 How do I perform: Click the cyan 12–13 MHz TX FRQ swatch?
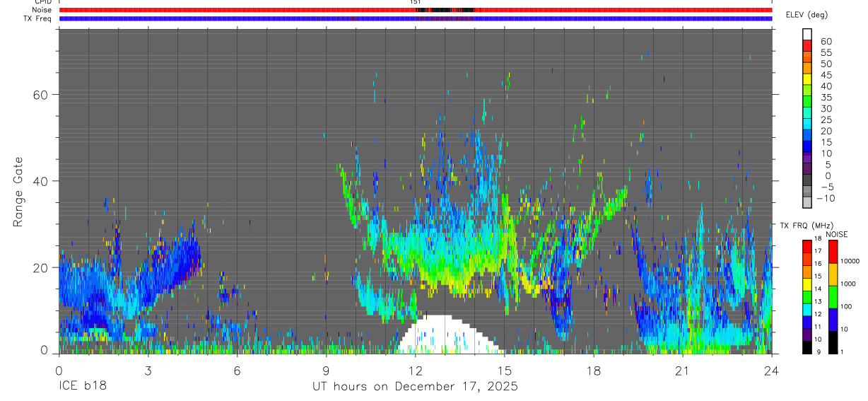click(807, 309)
